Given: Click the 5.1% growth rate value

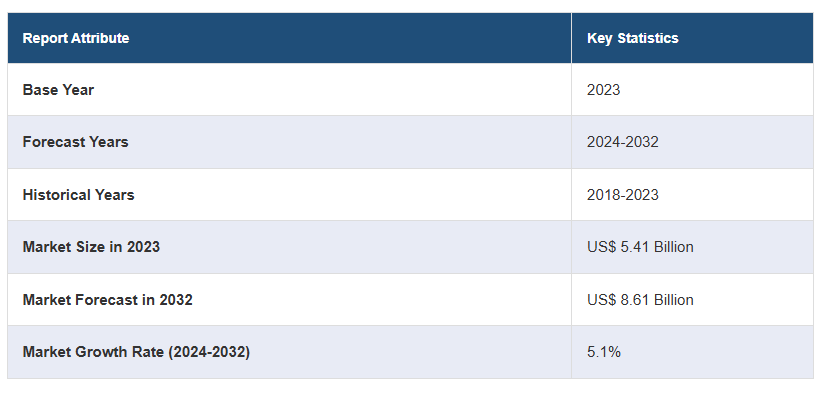Looking at the screenshot, I should pos(604,352).
